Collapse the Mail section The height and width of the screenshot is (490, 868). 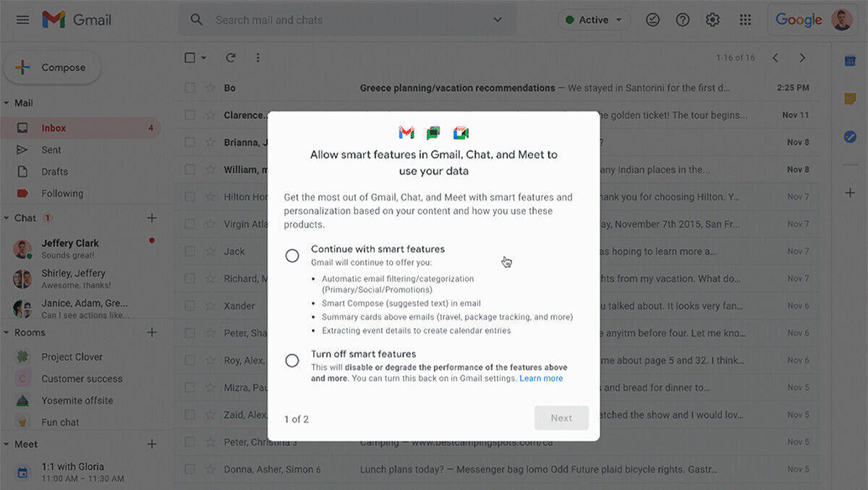tap(7, 103)
